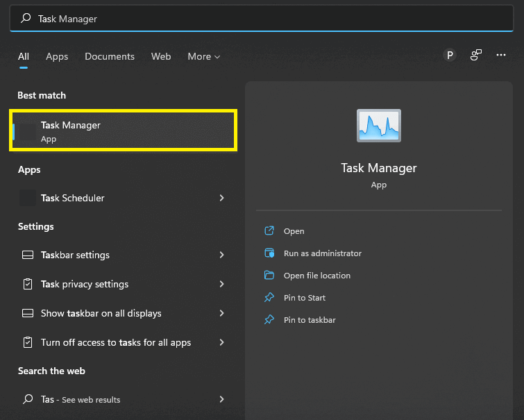
Task: Switch to the Apps filter tab
Action: 57,56
